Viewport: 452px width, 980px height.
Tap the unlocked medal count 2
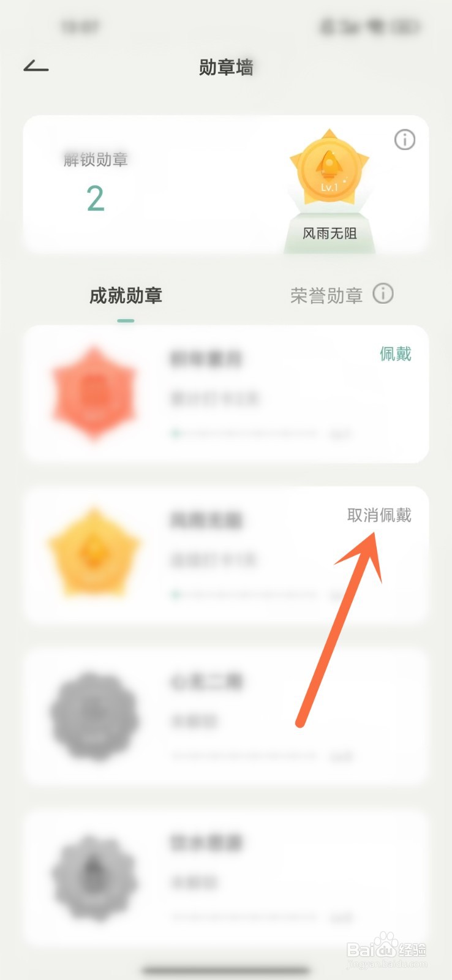click(x=96, y=198)
